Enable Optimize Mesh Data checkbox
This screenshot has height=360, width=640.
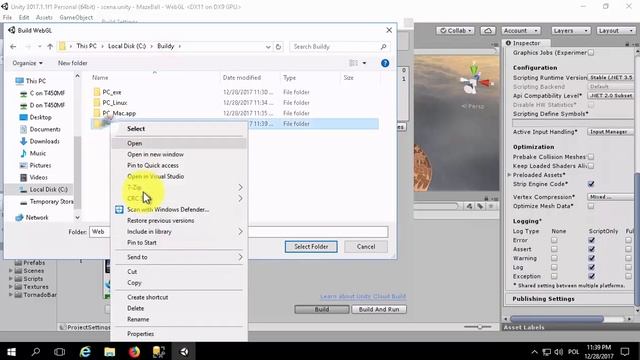(591, 206)
